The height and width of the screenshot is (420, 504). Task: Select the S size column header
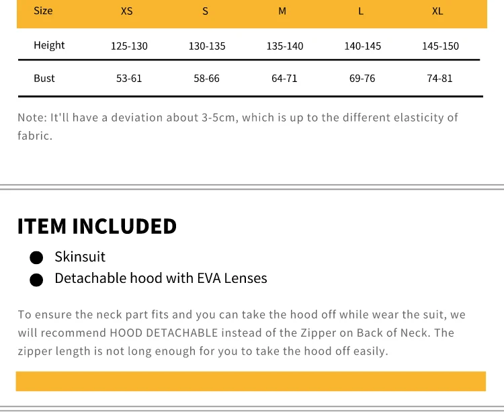click(x=205, y=11)
